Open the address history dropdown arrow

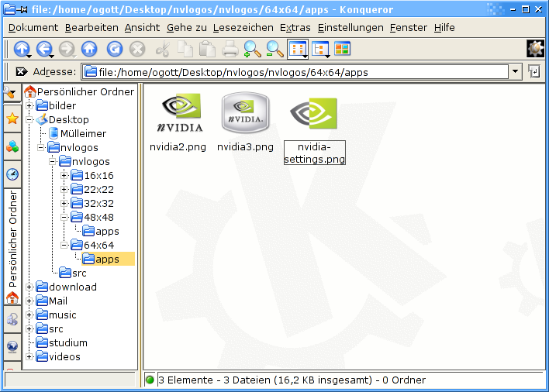[515, 72]
